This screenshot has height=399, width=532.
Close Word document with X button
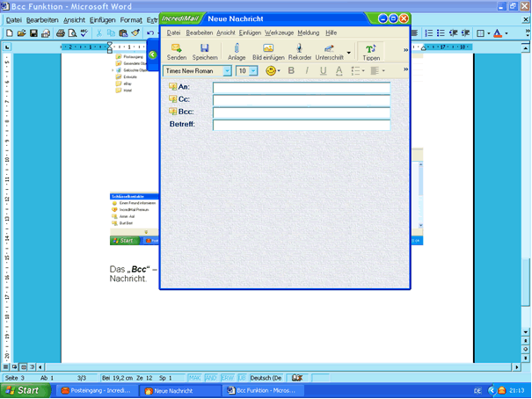point(525,20)
